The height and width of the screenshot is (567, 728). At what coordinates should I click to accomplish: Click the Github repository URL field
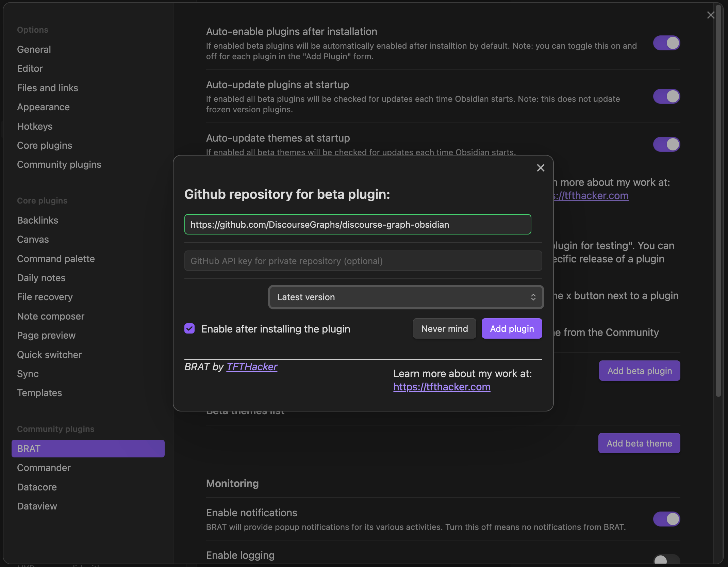pyautogui.click(x=358, y=224)
